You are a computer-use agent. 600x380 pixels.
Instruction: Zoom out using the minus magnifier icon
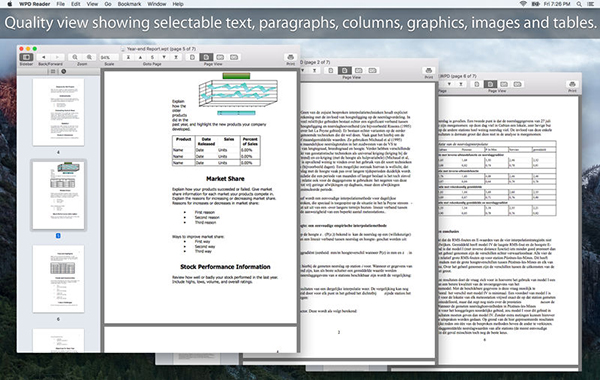pyautogui.click(x=75, y=57)
